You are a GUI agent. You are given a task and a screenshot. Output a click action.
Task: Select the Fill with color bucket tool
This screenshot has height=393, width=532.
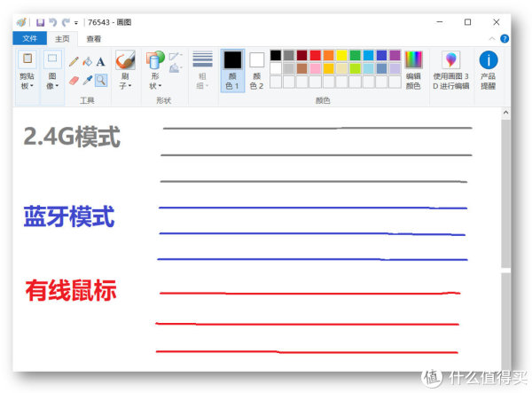(x=88, y=61)
